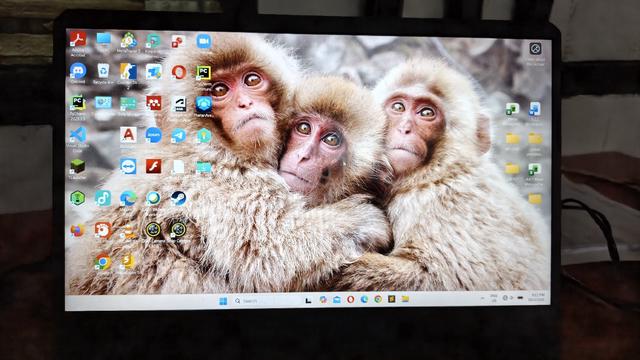Launch the Counter-Strike 2 shortcut
Image resolution: width=640 pixels, height=360 pixels.
coord(128,71)
